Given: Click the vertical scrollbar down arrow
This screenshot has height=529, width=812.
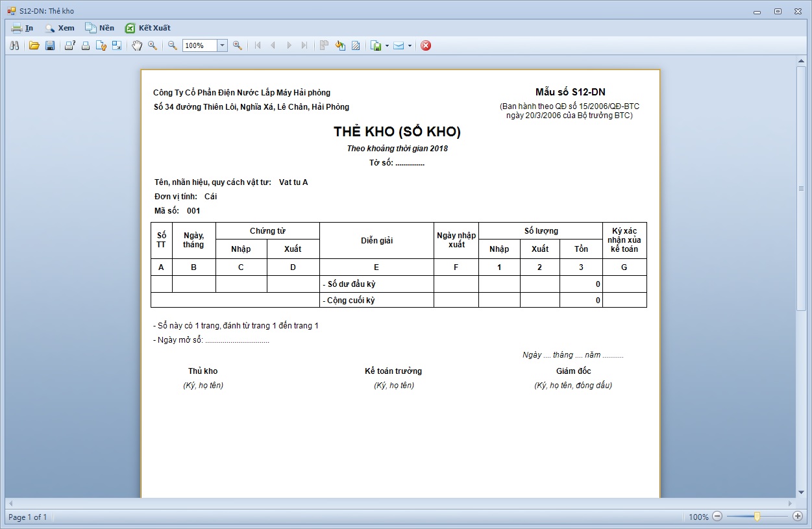Looking at the screenshot, I should point(801,493).
